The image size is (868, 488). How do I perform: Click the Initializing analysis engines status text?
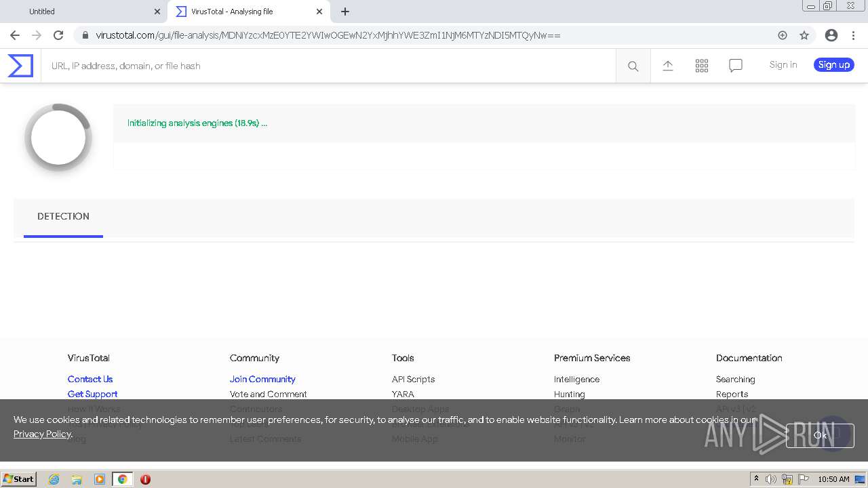pyautogui.click(x=197, y=123)
